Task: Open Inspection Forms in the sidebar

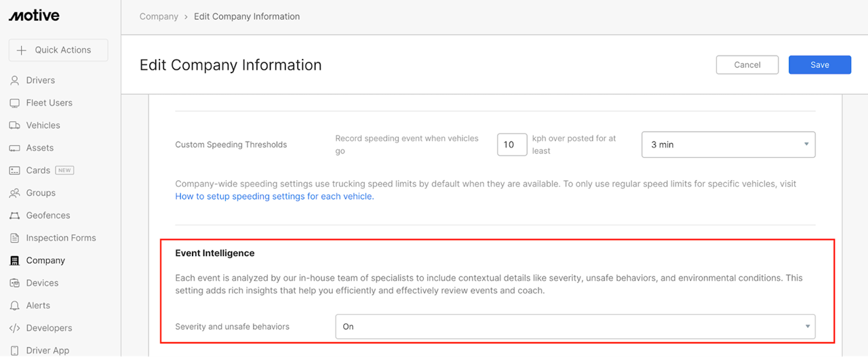Action: click(61, 238)
